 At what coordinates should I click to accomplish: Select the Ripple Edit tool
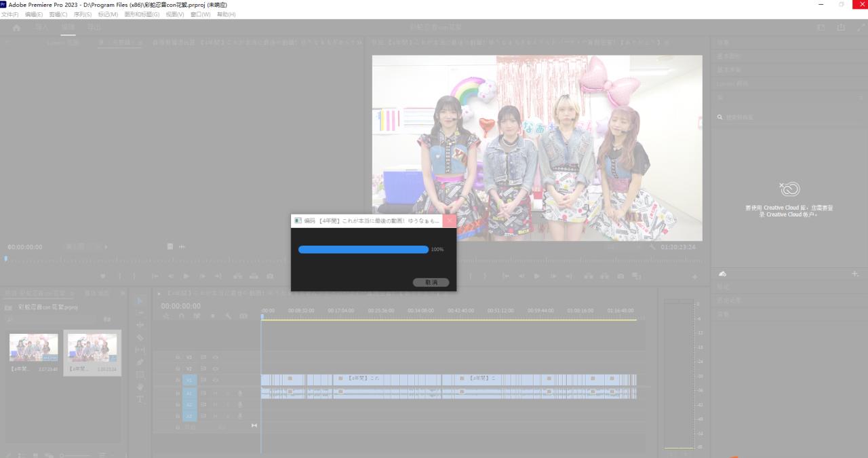point(140,325)
